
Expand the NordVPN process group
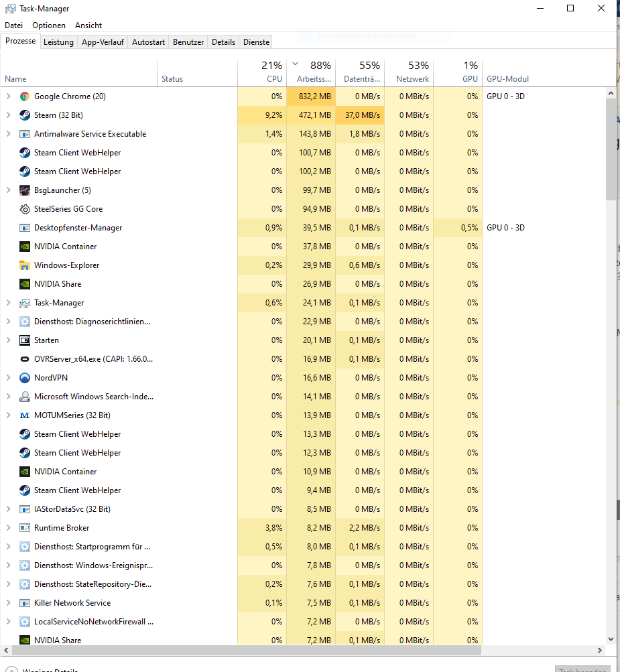(x=9, y=378)
